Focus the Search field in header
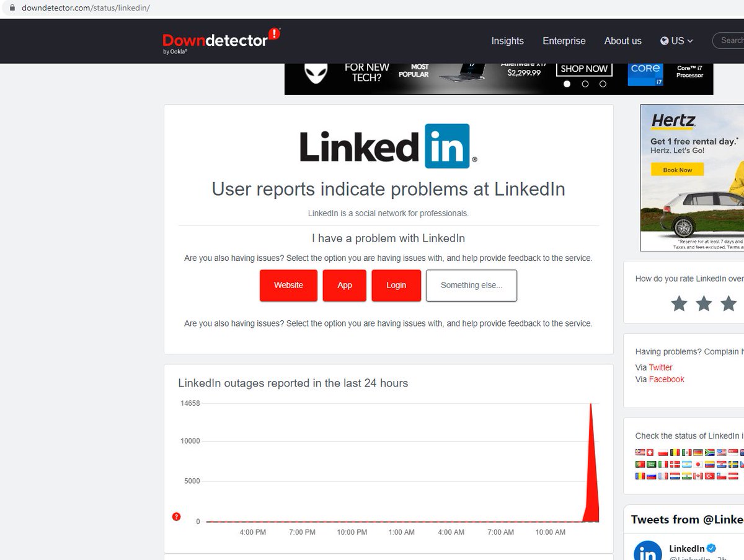This screenshot has width=744, height=560. click(728, 40)
